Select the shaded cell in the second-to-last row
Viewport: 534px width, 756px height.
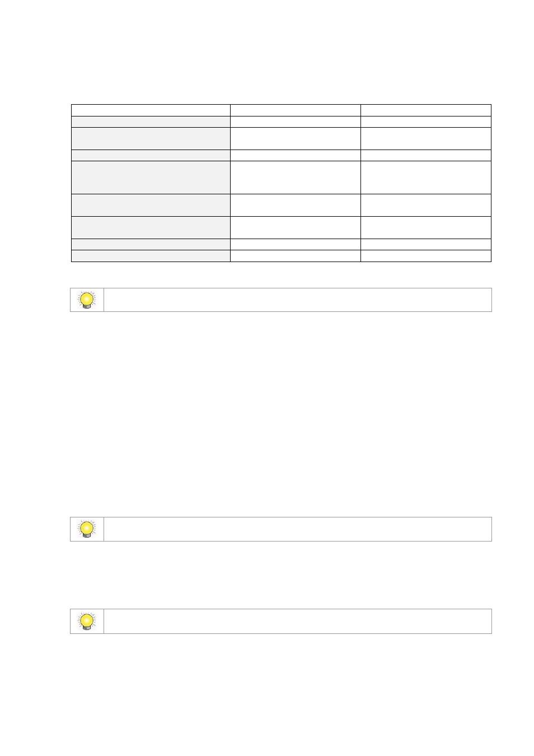151,244
